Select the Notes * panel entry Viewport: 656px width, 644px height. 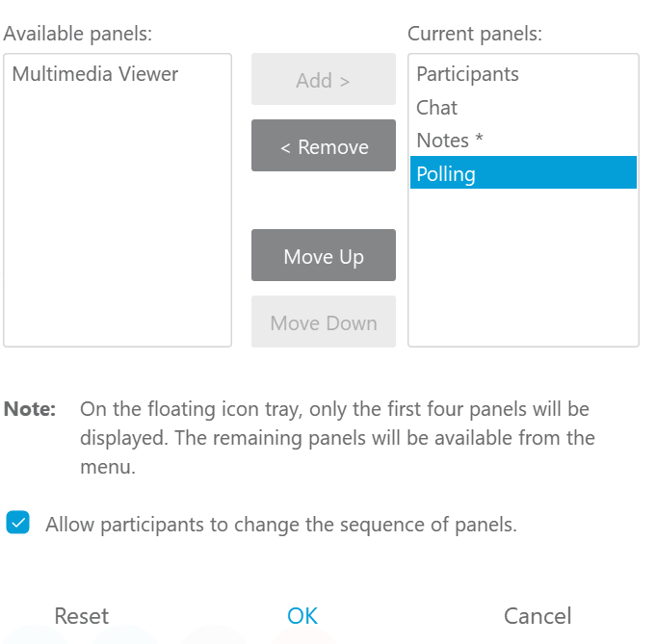pos(450,141)
